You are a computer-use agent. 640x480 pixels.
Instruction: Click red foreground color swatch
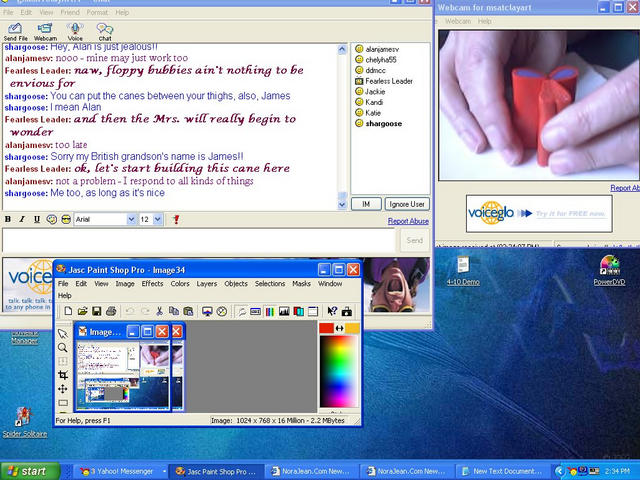click(327, 329)
